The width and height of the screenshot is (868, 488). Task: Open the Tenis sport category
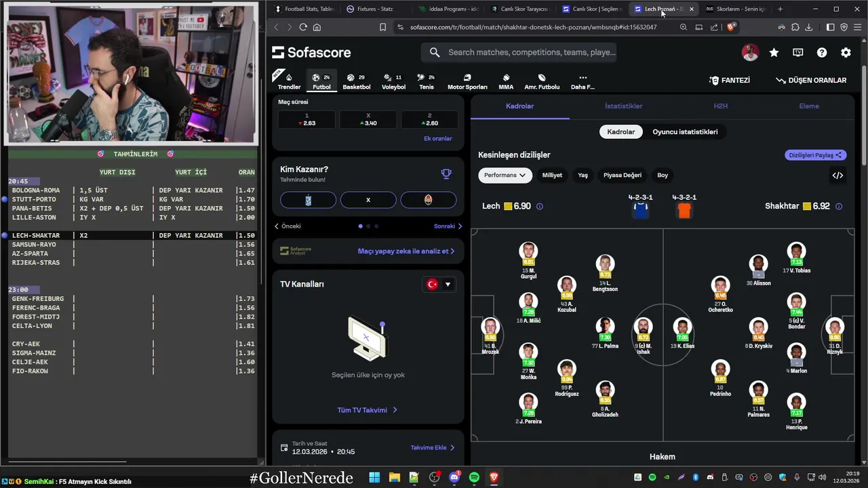[x=427, y=81]
